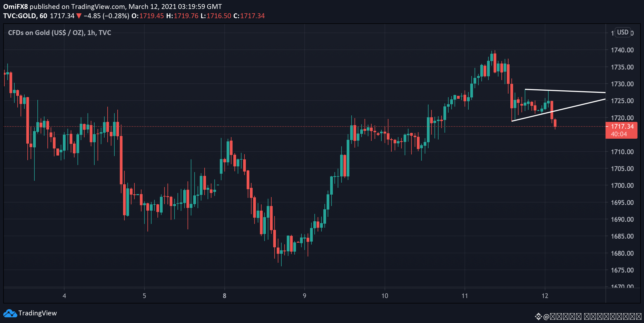Click the CFDs on Gold chart title
644x323 pixels.
click(60, 33)
